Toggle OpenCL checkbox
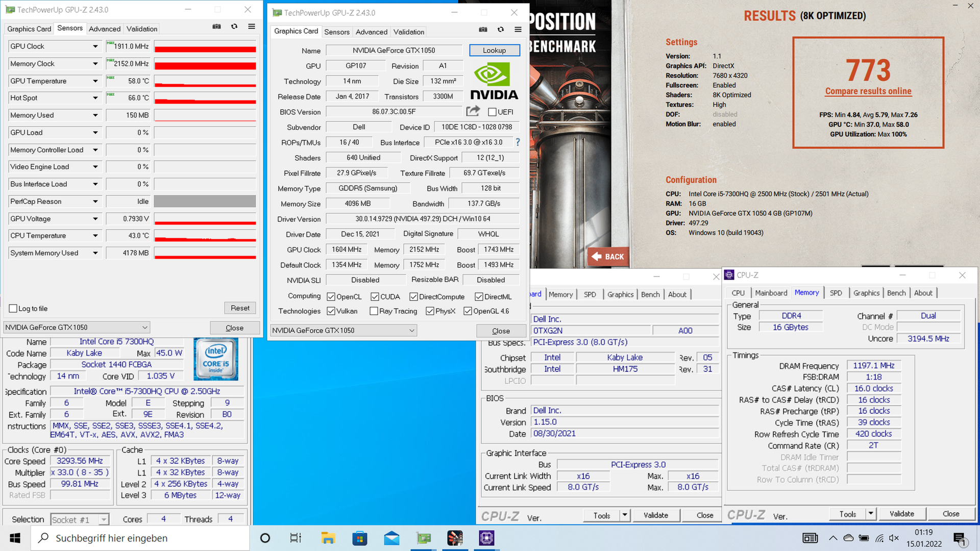Screen dimensions: 980x551 pos(331,297)
